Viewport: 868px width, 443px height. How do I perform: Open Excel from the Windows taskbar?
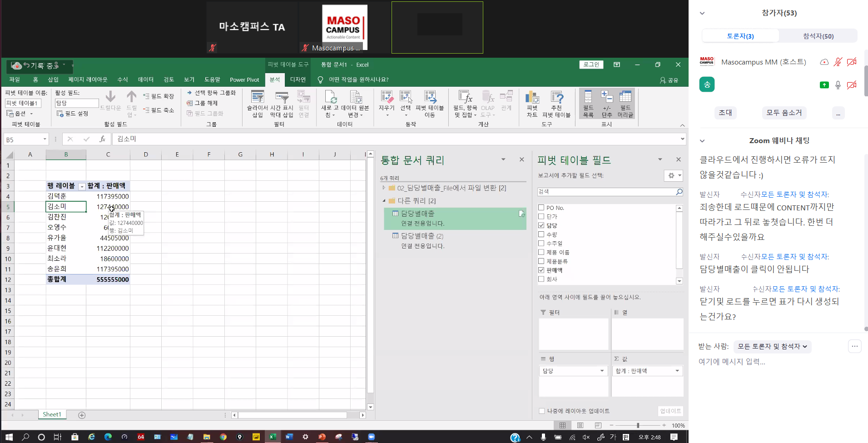click(x=272, y=437)
